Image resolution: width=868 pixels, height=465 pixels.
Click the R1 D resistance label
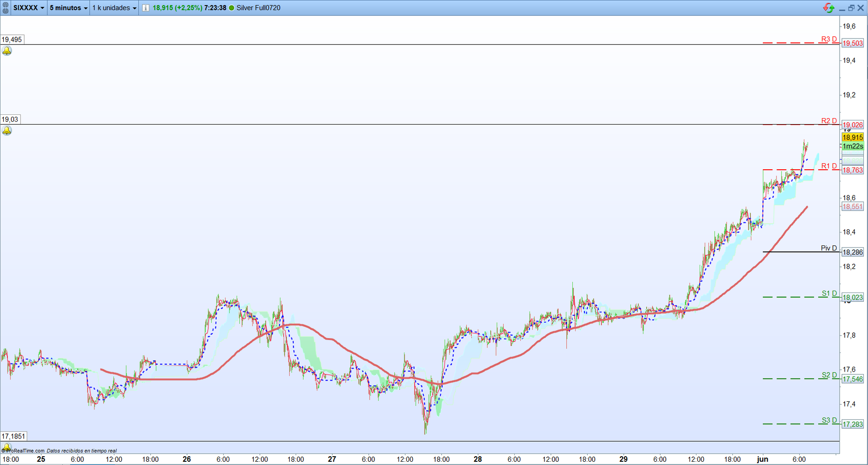click(x=829, y=166)
